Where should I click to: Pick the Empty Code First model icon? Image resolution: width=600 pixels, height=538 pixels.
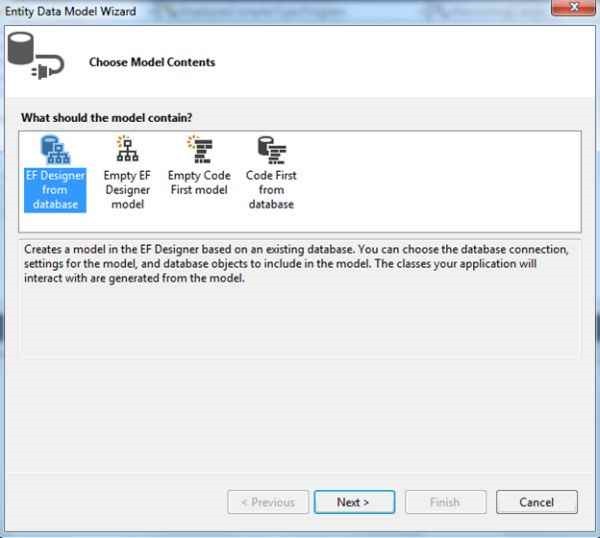pos(200,149)
